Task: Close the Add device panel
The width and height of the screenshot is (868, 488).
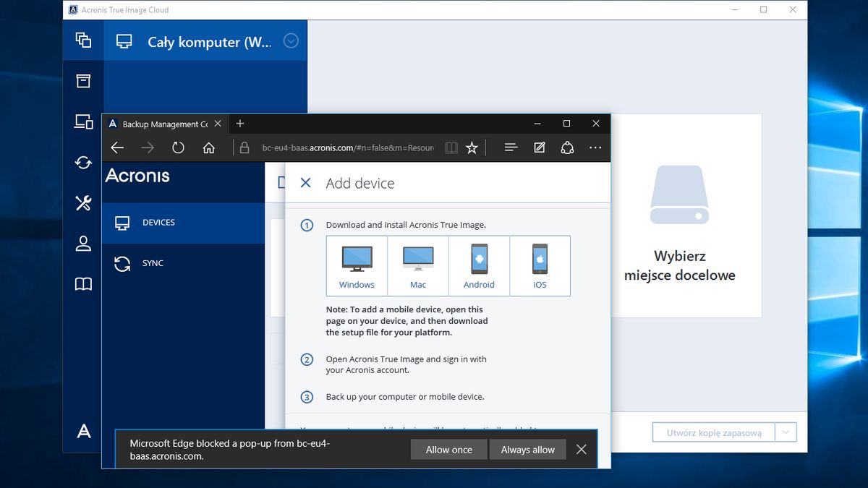Action: point(305,183)
